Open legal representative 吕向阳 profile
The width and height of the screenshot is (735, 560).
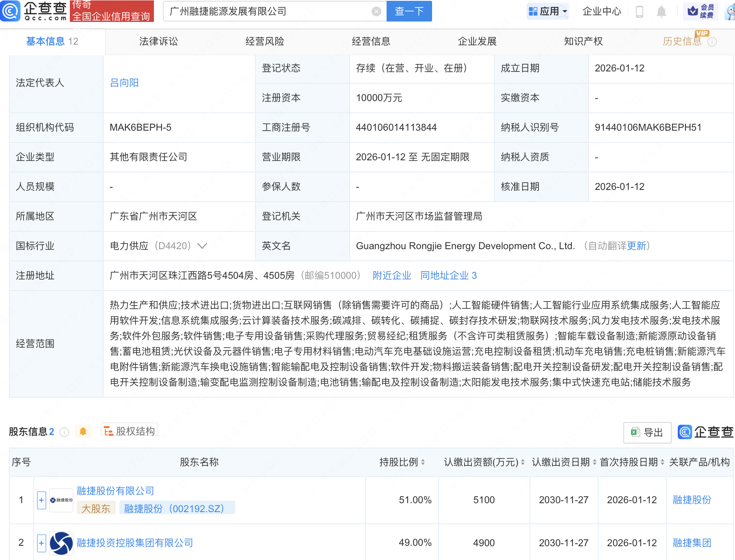click(x=124, y=83)
